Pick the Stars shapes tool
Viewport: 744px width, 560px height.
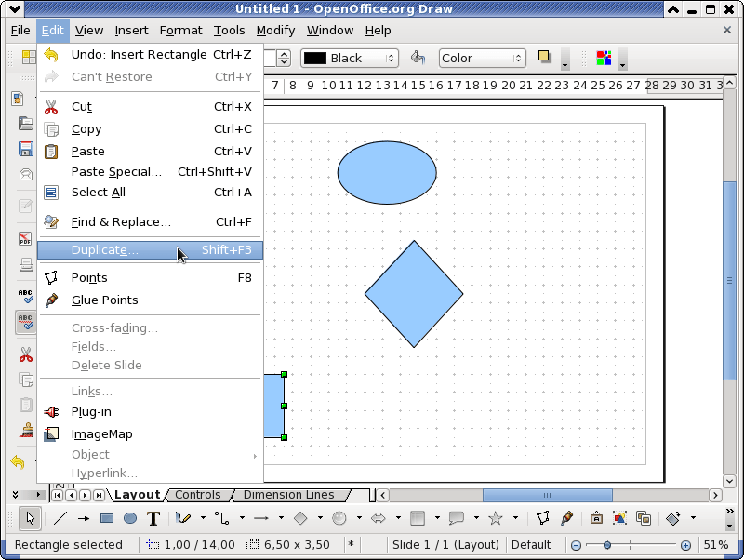[x=496, y=518]
